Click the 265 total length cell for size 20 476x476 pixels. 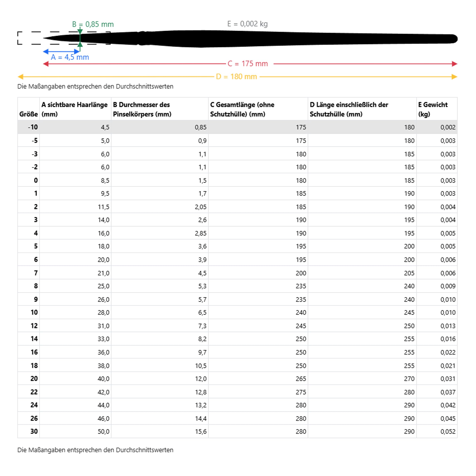click(x=301, y=379)
